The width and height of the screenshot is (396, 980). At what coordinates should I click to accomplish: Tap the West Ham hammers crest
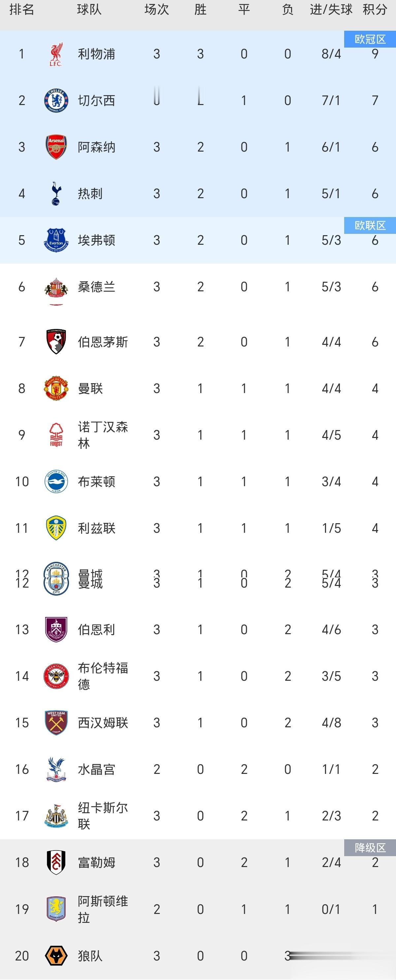click(x=56, y=722)
